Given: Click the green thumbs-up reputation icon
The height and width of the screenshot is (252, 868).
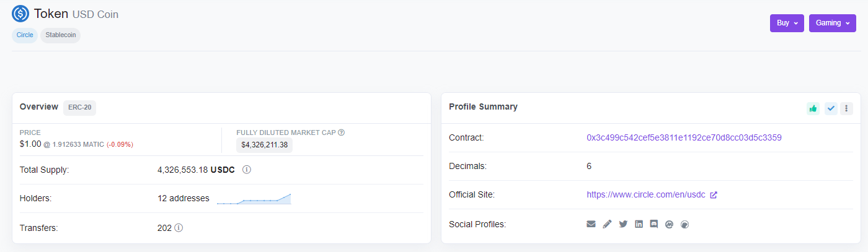Looking at the screenshot, I should click(x=813, y=108).
